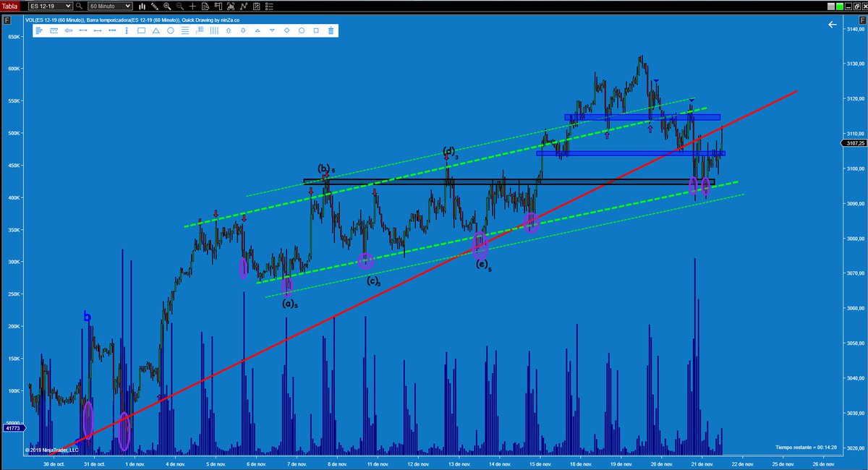Viewport: 868px width, 470px height.
Task: Select dot marker tool before square marker
Action: (x=302, y=30)
